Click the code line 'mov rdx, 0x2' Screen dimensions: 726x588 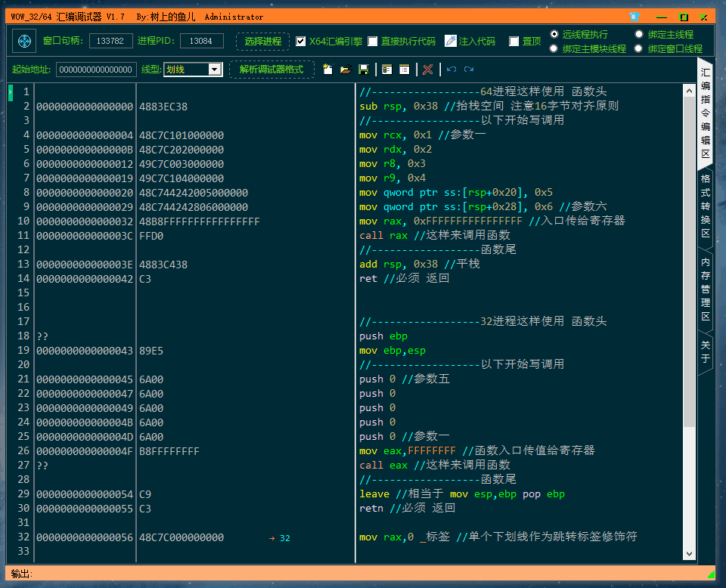(395, 149)
